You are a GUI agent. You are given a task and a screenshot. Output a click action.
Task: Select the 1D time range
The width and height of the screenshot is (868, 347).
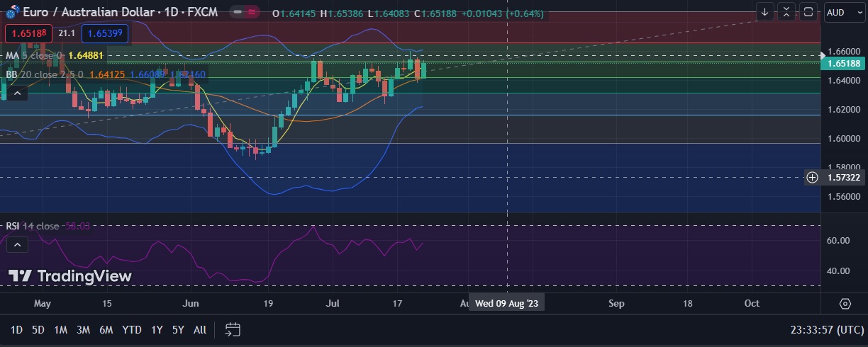(17, 329)
